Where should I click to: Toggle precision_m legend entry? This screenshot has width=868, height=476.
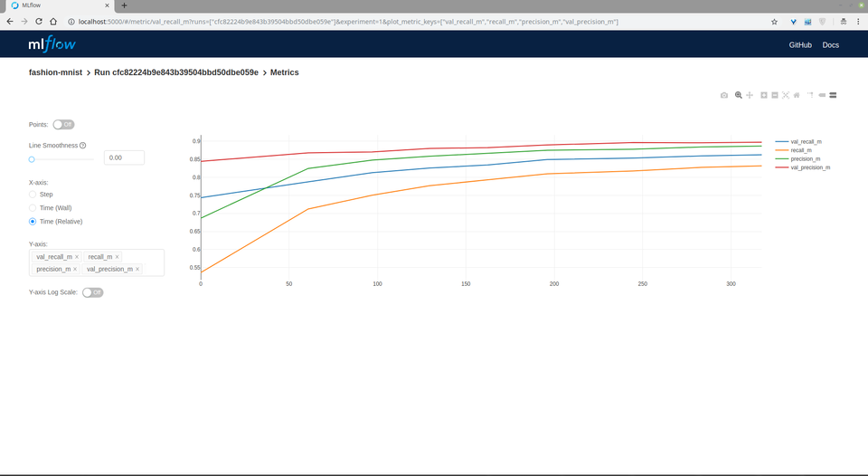[797, 159]
